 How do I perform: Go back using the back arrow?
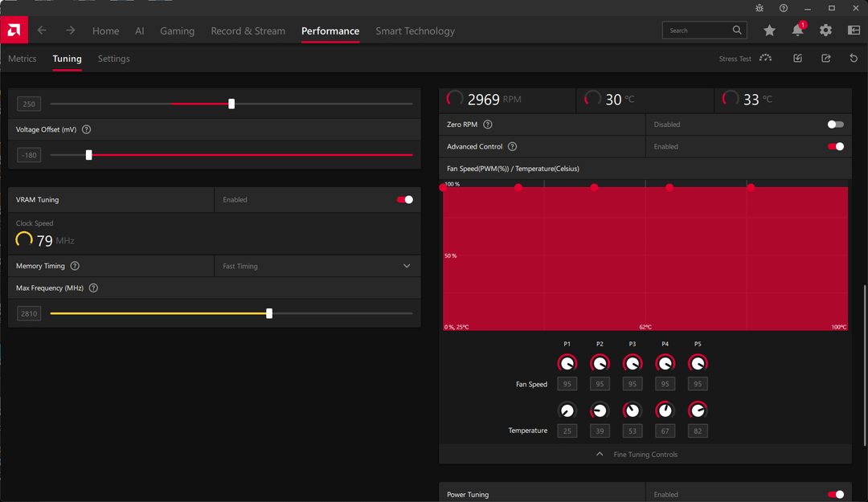coord(42,31)
